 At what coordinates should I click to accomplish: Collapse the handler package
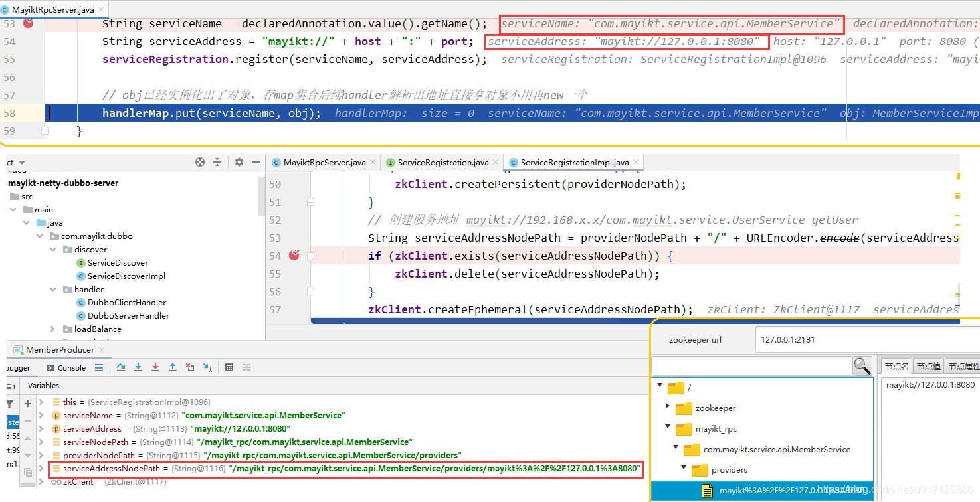53,290
